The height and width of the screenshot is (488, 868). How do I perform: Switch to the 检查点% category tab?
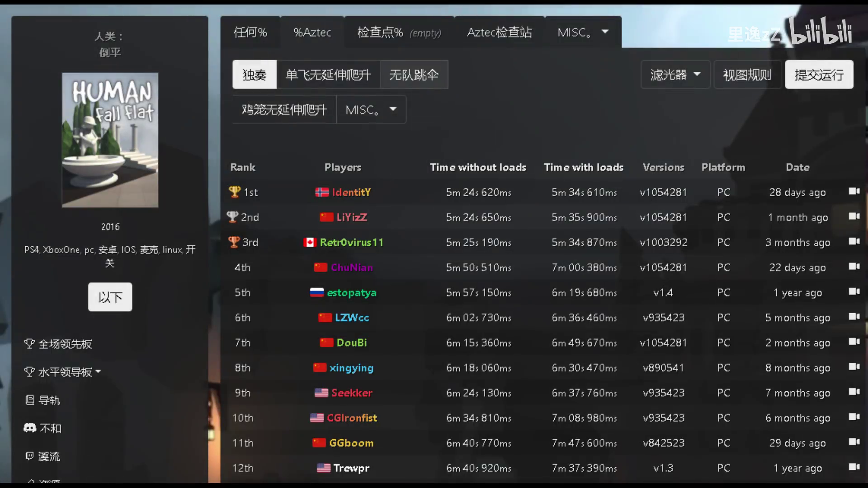[399, 32]
